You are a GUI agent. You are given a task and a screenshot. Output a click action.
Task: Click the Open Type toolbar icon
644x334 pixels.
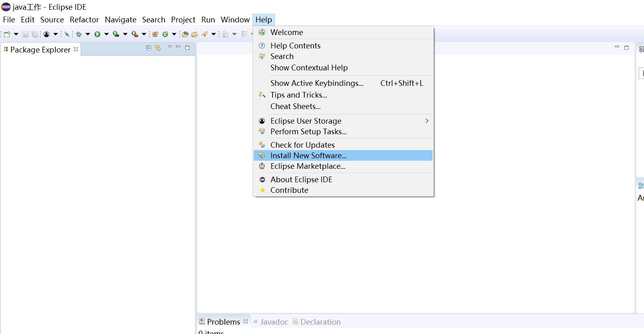[185, 34]
